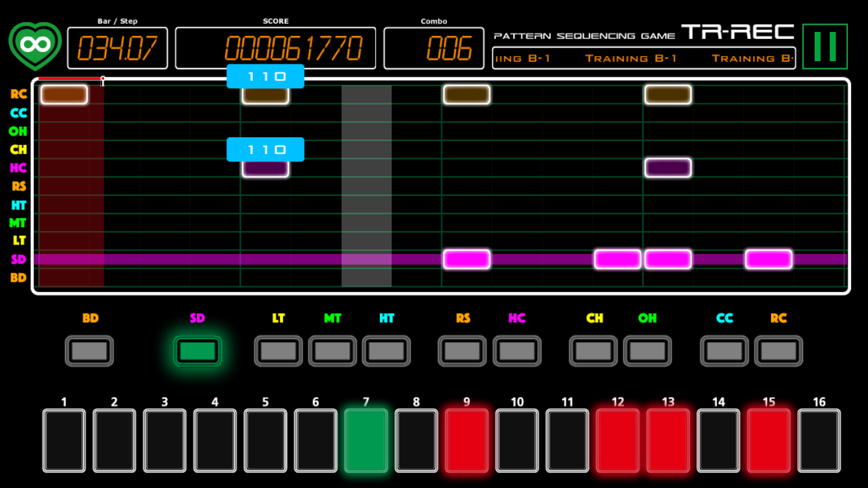Select the CH instrument button
The width and height of the screenshot is (868, 488).
pos(593,351)
